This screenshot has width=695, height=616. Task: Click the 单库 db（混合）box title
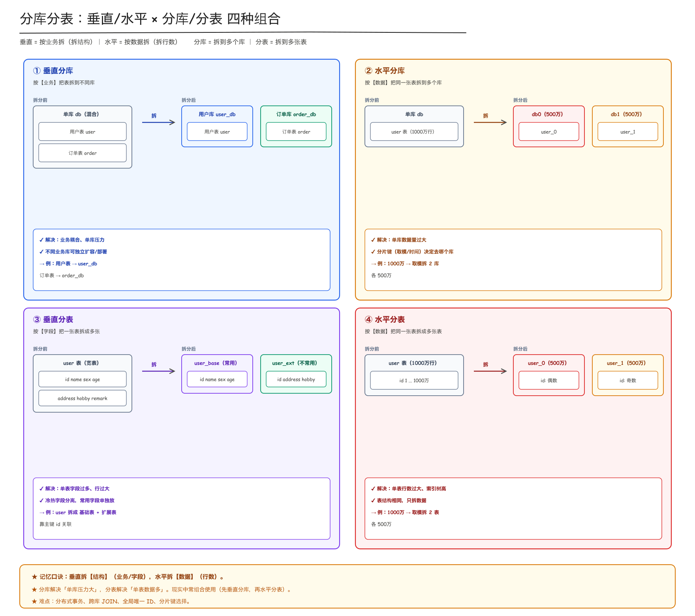point(83,114)
